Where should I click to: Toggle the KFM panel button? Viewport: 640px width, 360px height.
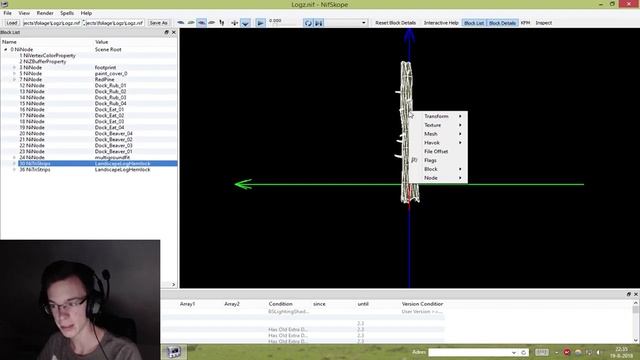pos(525,23)
